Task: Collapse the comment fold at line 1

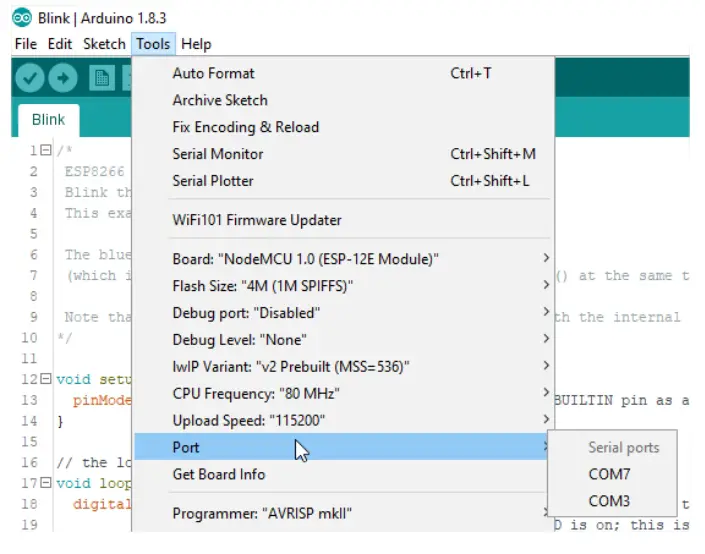Action: [x=45, y=150]
